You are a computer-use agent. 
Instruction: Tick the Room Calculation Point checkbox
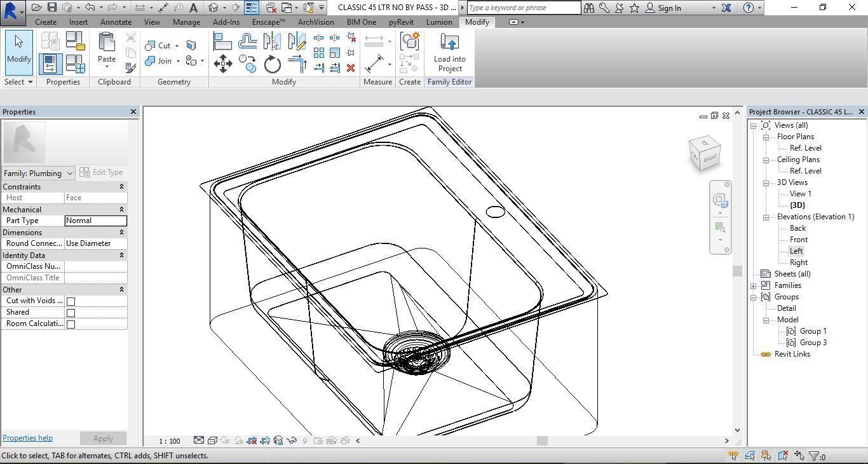(71, 324)
